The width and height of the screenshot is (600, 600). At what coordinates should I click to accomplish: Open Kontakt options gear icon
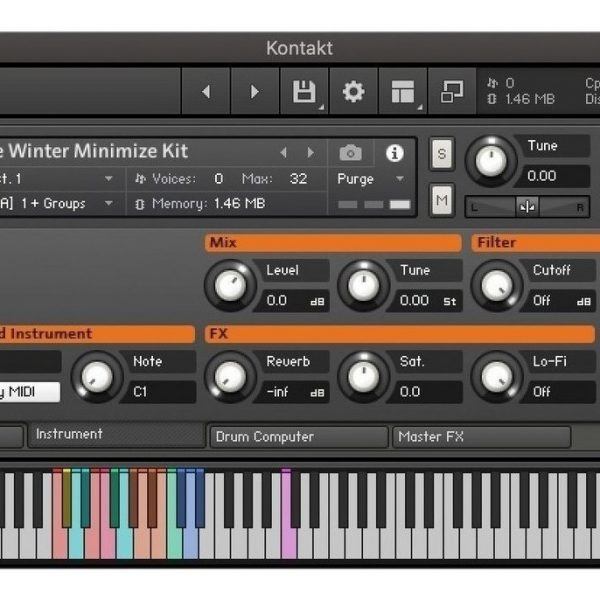tap(353, 92)
